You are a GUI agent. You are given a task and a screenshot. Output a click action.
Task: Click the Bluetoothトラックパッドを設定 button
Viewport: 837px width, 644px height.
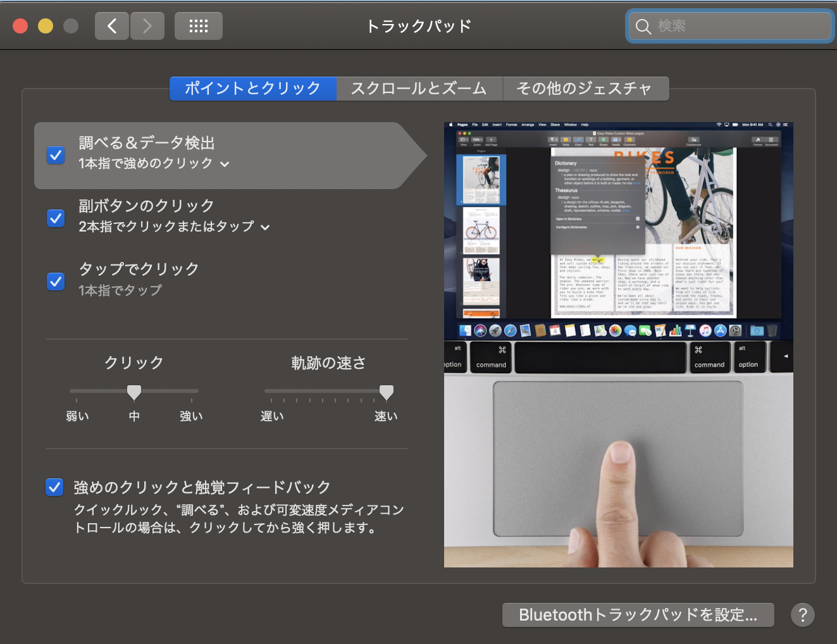638,615
